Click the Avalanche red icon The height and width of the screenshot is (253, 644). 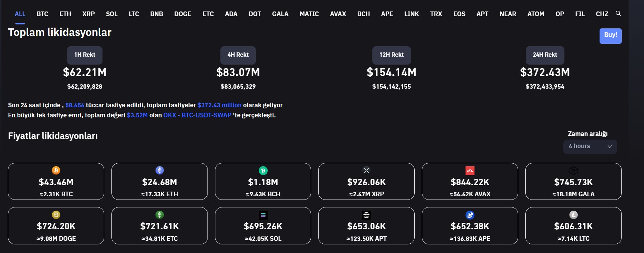coord(470,170)
